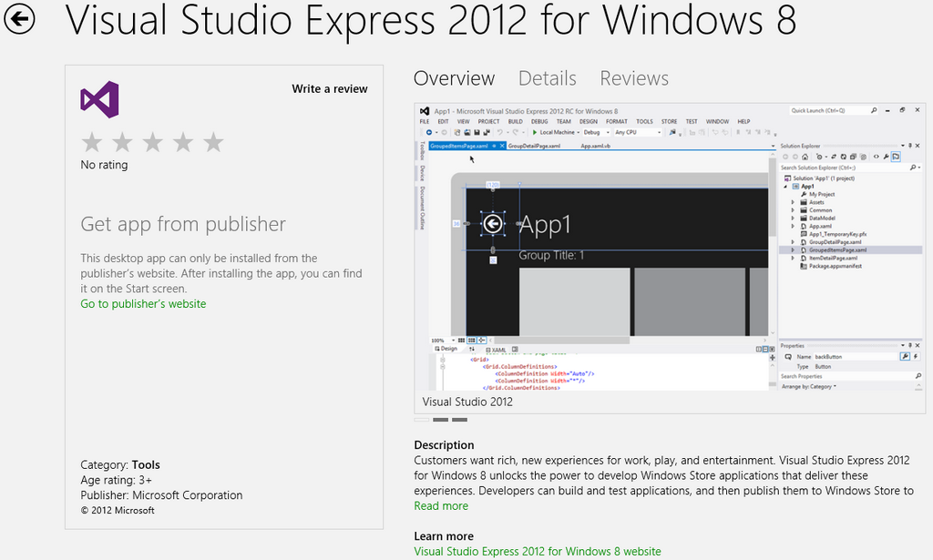Expand description with Read more

click(x=441, y=506)
